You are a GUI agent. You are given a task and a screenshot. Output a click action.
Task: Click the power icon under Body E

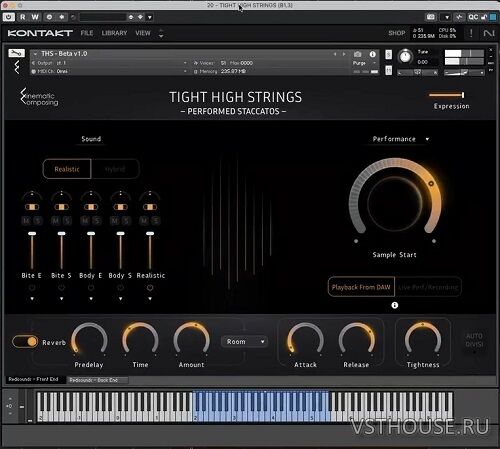[x=91, y=287]
